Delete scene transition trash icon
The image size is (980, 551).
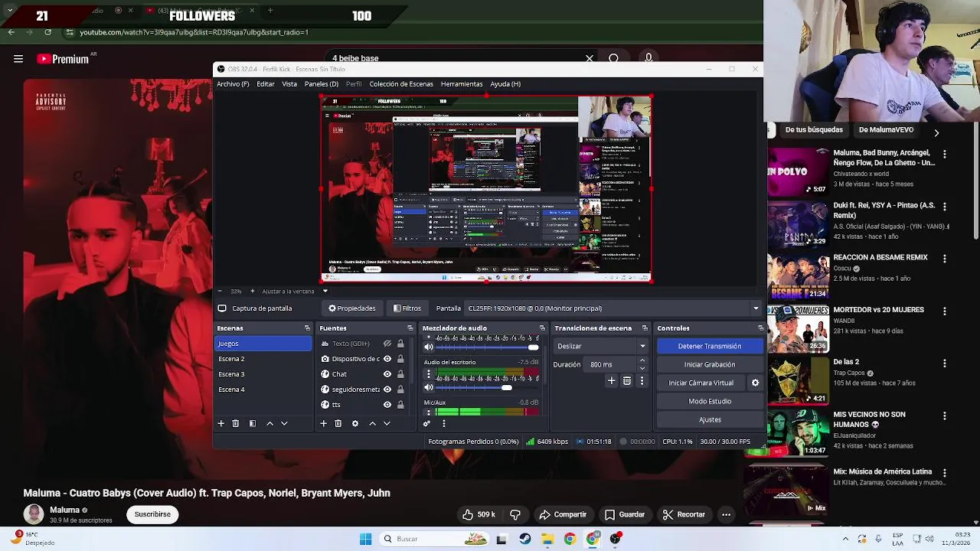point(627,380)
